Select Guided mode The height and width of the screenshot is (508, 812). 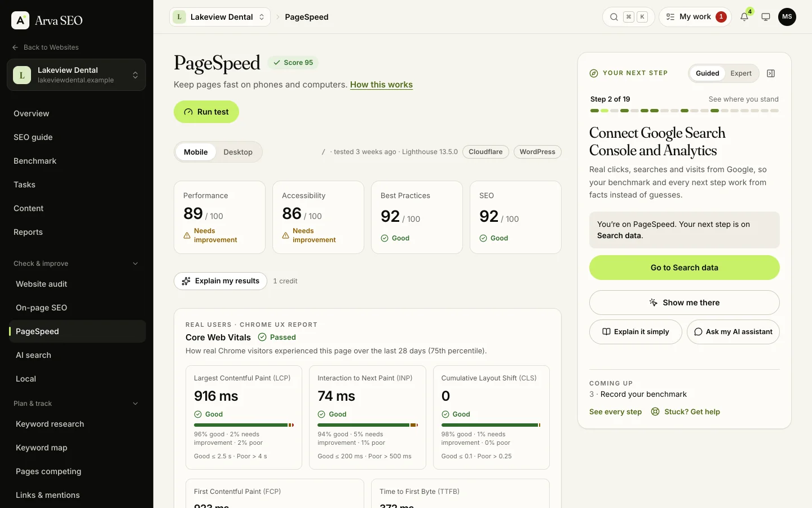tap(707, 73)
